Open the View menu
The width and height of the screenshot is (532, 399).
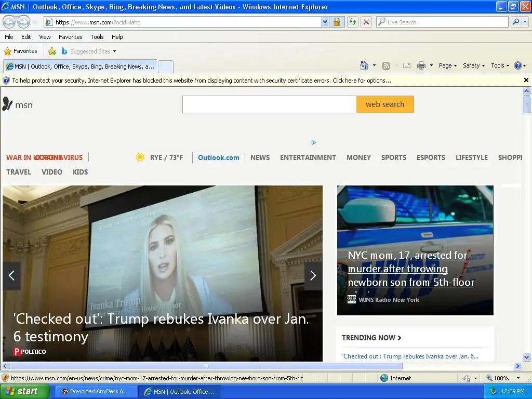point(45,37)
